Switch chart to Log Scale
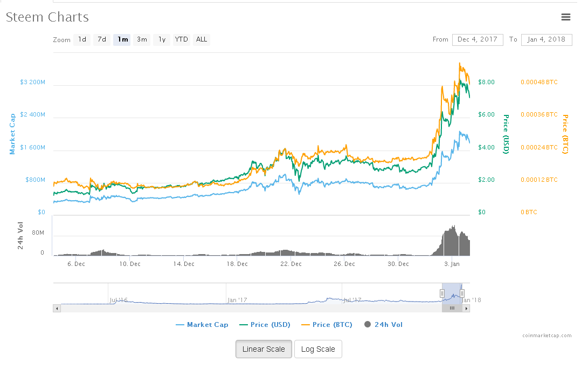Image resolution: width=588 pixels, height=369 pixels. pyautogui.click(x=318, y=349)
